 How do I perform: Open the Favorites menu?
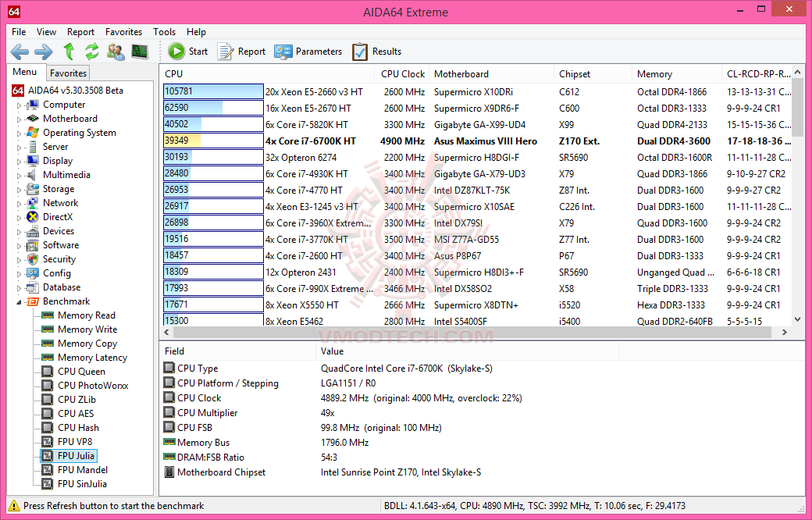tap(124, 32)
